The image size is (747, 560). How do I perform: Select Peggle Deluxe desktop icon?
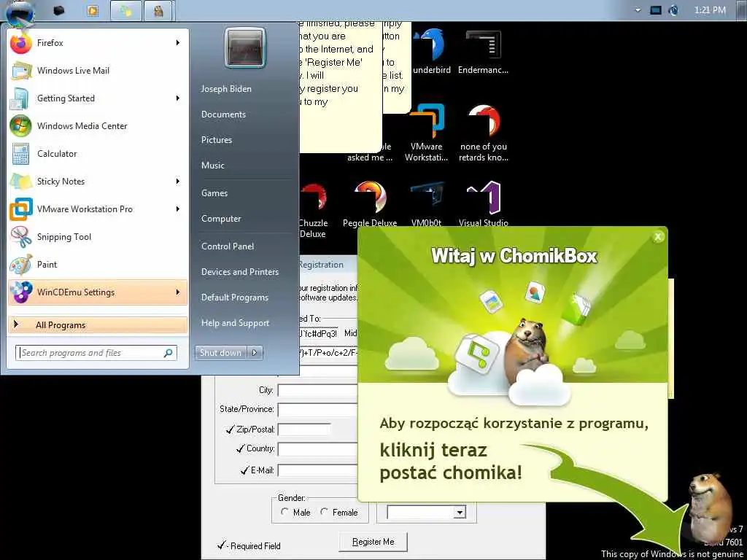[x=370, y=204]
